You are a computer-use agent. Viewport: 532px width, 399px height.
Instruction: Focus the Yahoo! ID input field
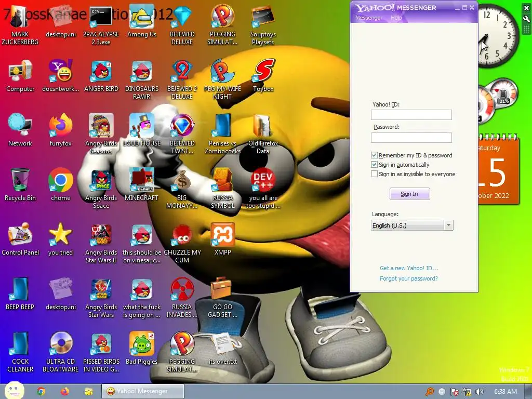click(x=411, y=115)
